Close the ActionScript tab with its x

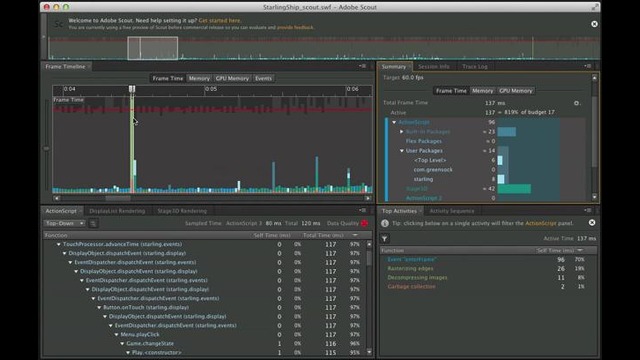tap(80, 211)
